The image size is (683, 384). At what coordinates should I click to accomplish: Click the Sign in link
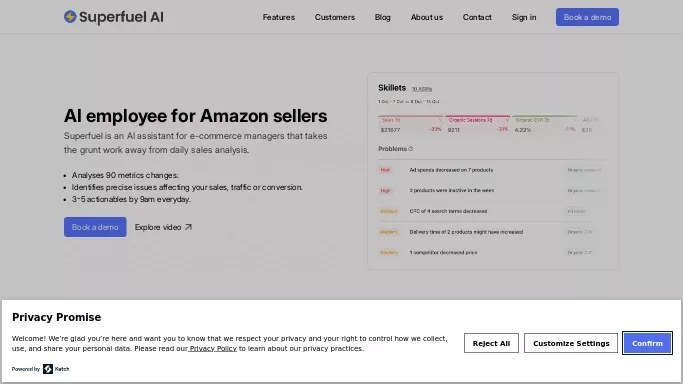(x=524, y=17)
